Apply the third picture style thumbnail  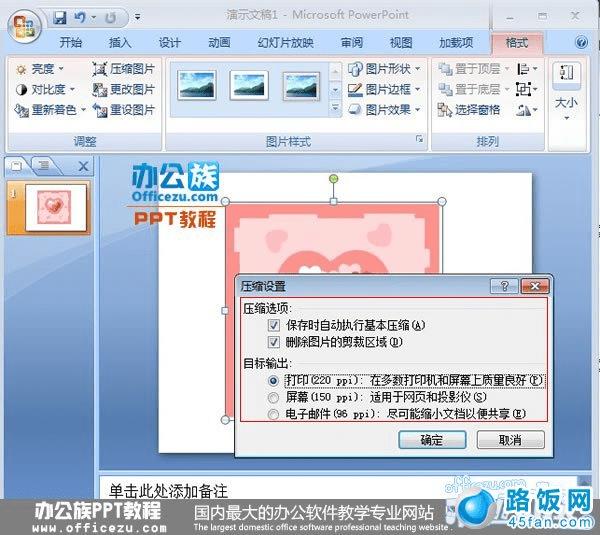[x=302, y=86]
